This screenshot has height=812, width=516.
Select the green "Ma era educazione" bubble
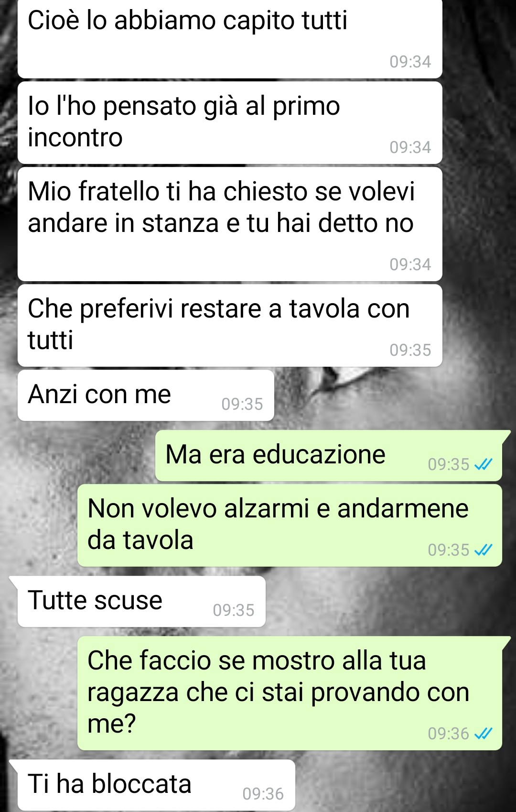tap(329, 455)
